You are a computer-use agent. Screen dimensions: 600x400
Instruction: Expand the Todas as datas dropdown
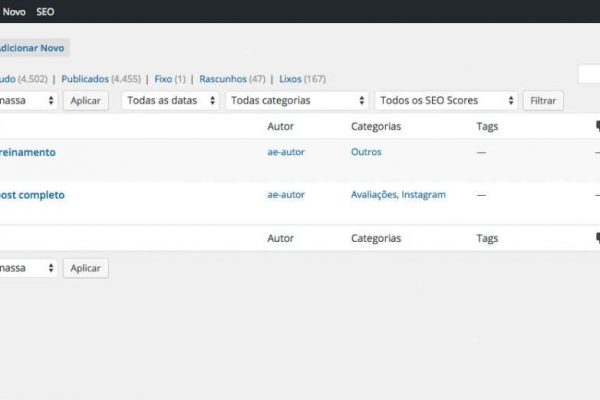coord(171,101)
